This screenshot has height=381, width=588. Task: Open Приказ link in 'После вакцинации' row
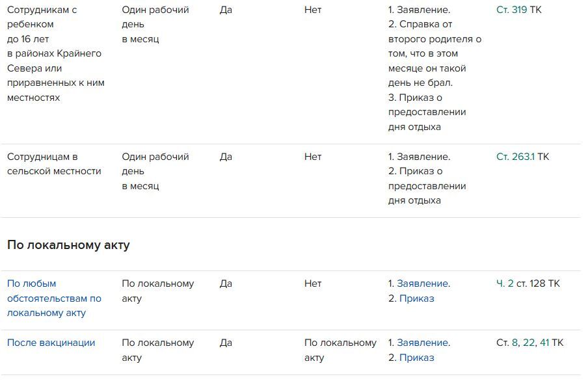coord(416,358)
